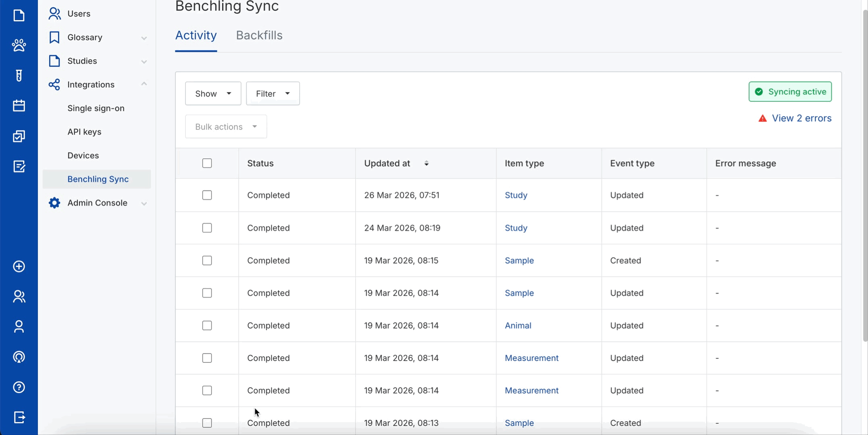
Task: Click the logout icon at bottom left
Action: (19, 417)
